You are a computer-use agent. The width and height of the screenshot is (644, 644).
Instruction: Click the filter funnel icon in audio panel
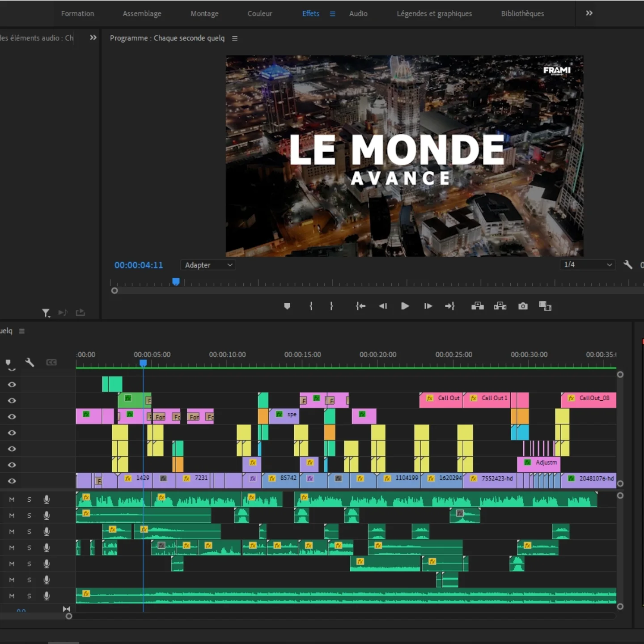point(46,313)
